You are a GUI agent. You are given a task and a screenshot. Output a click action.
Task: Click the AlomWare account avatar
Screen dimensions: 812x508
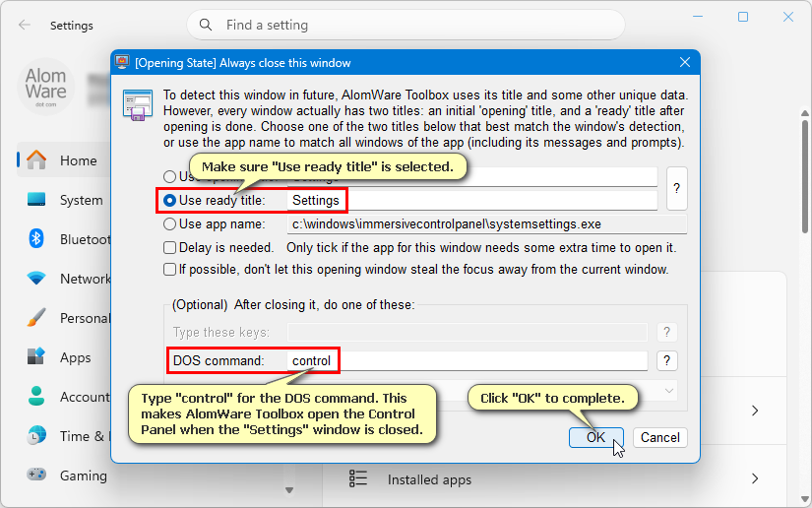46,87
